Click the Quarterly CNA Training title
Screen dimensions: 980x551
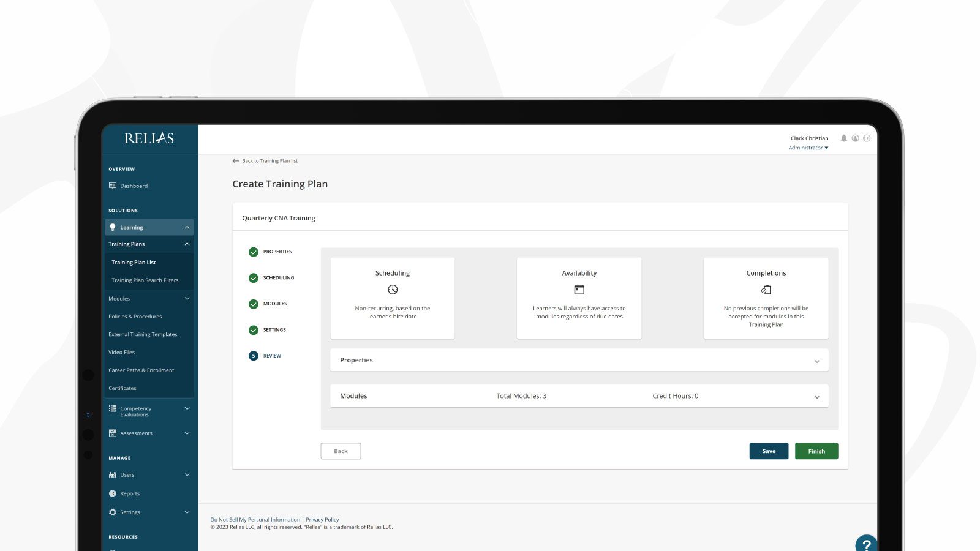coord(279,218)
